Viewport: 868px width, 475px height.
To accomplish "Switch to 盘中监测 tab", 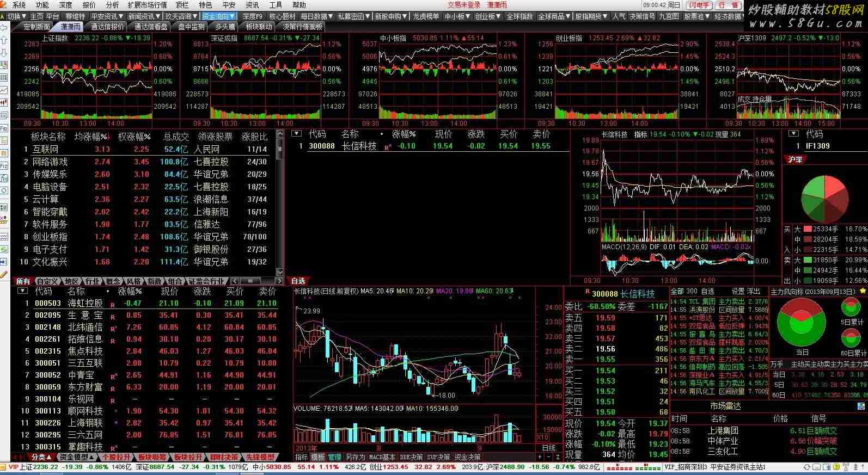I will 191,26.
